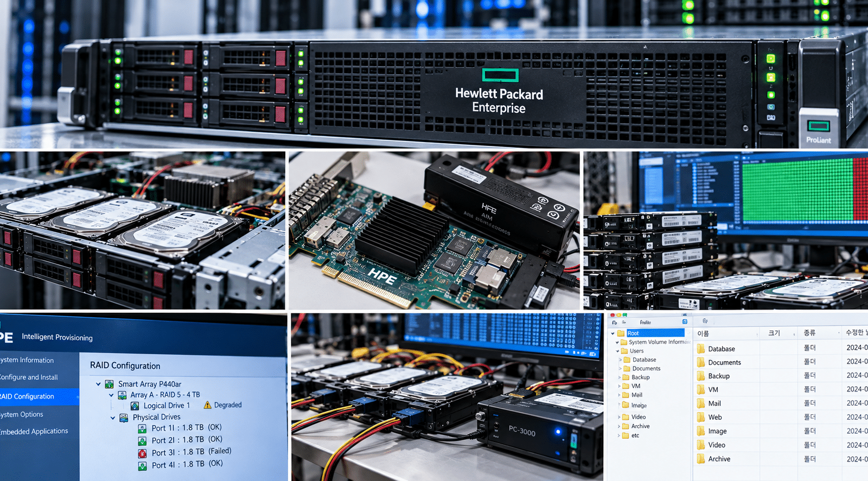
Task: Expand the etc tree folder
Action: [619, 435]
